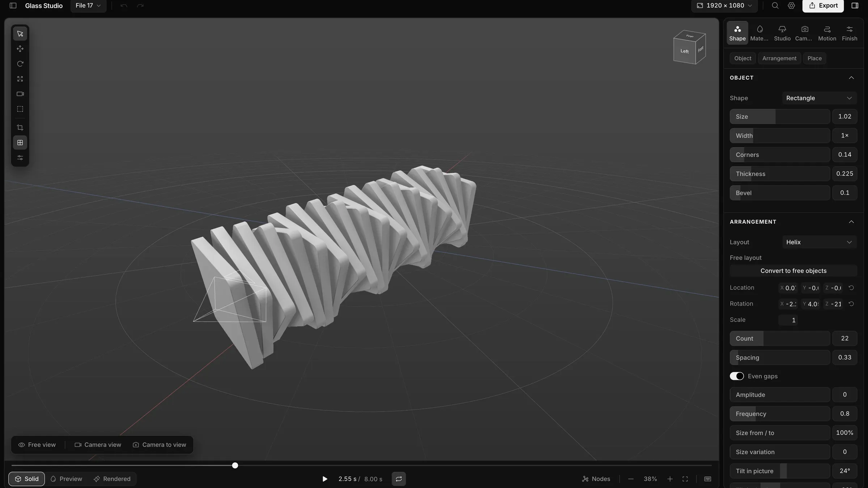Open the settings gear icon

[x=791, y=5]
